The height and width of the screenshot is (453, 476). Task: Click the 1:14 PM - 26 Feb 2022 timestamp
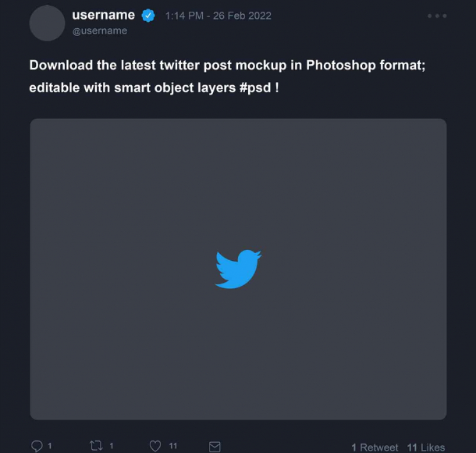pos(218,16)
